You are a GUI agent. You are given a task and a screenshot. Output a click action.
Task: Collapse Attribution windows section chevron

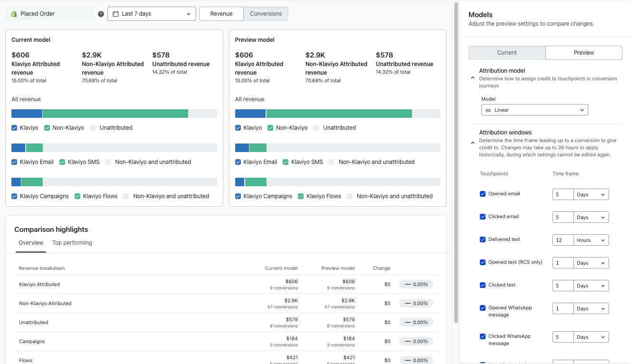(472, 143)
